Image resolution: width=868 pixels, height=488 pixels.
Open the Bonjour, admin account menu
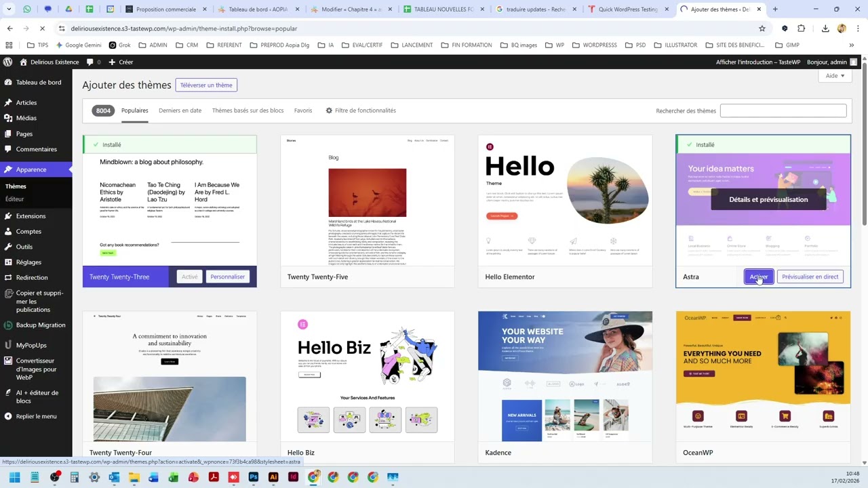tap(833, 62)
